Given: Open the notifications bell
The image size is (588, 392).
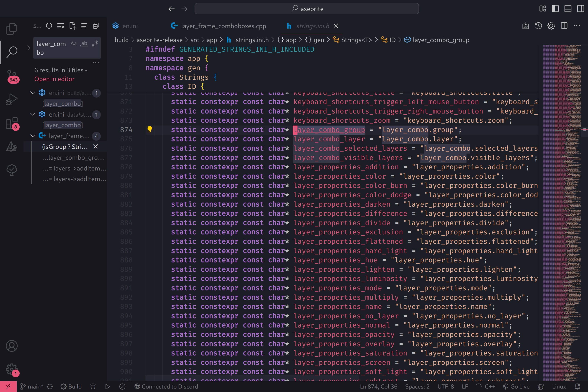Looking at the screenshot, I should point(578,386).
